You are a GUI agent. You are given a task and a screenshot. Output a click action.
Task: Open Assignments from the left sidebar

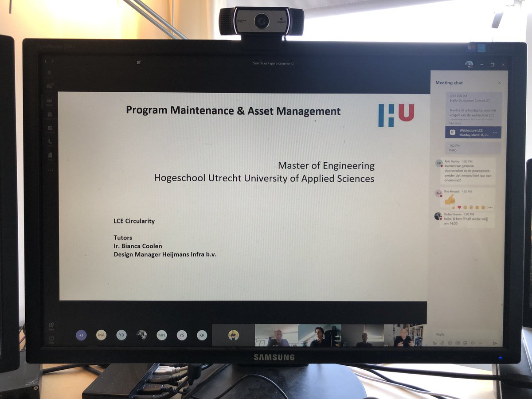tap(50, 115)
